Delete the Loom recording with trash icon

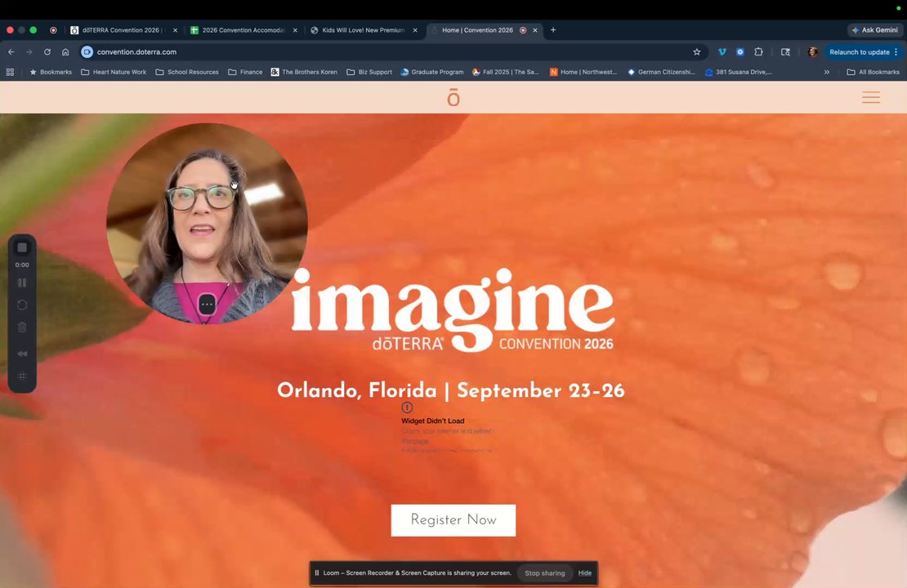coord(22,327)
